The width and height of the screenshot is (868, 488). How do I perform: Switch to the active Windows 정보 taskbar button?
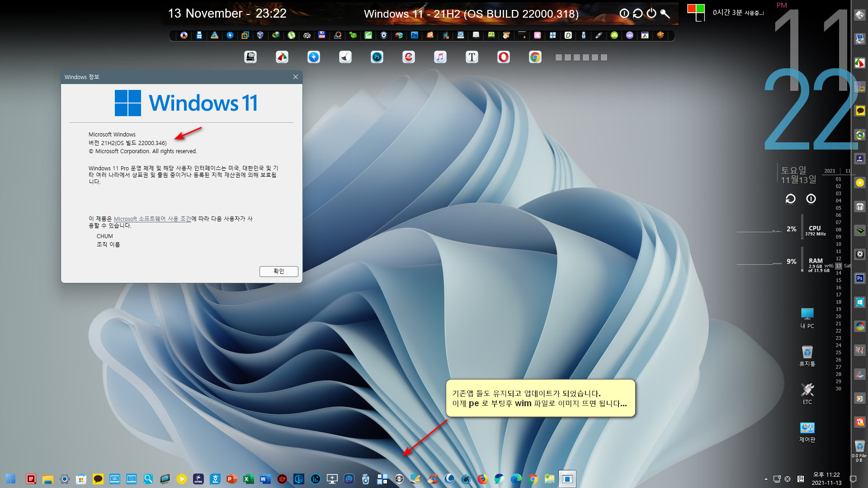click(567, 479)
